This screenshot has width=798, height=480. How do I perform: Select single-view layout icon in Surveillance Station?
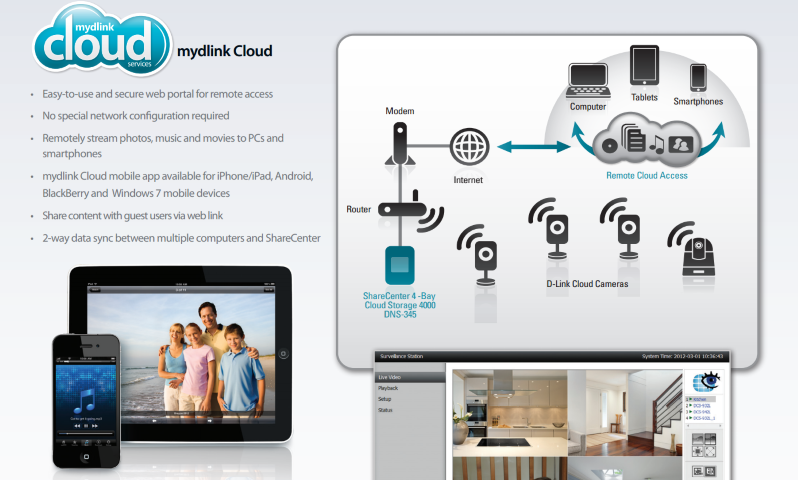[x=698, y=439]
